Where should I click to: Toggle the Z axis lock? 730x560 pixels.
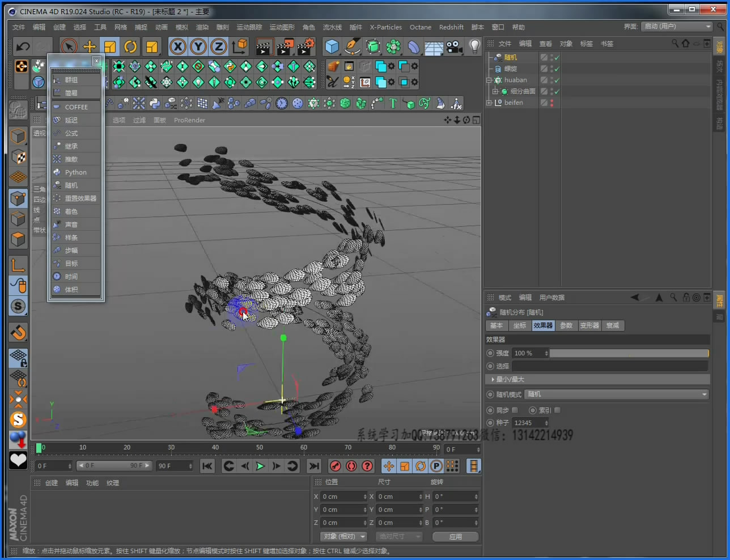pyautogui.click(x=219, y=46)
